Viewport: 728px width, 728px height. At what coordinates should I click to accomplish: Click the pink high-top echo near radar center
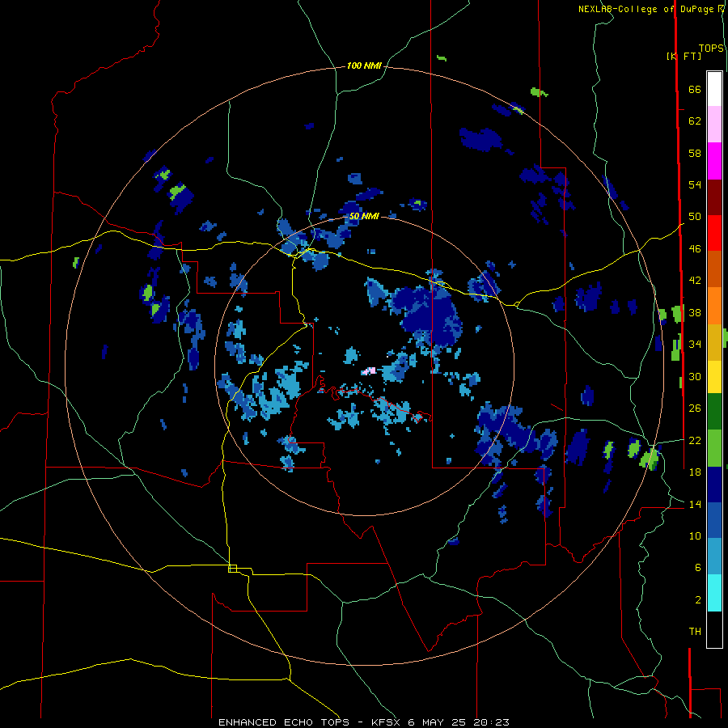coord(369,371)
